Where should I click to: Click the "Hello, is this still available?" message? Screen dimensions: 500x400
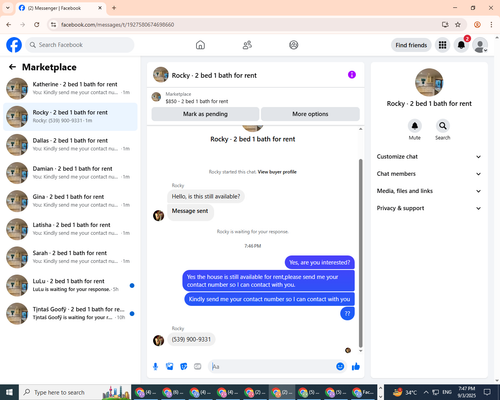206,196
